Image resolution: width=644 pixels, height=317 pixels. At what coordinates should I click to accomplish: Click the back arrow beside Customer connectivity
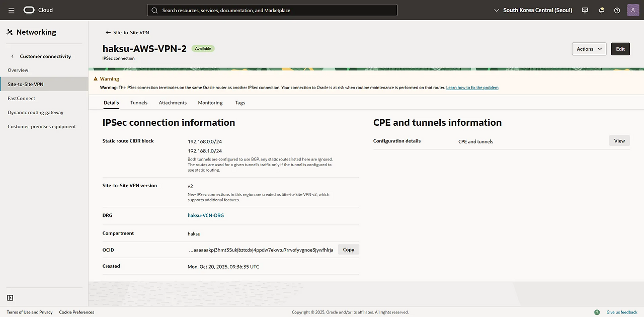(x=13, y=56)
